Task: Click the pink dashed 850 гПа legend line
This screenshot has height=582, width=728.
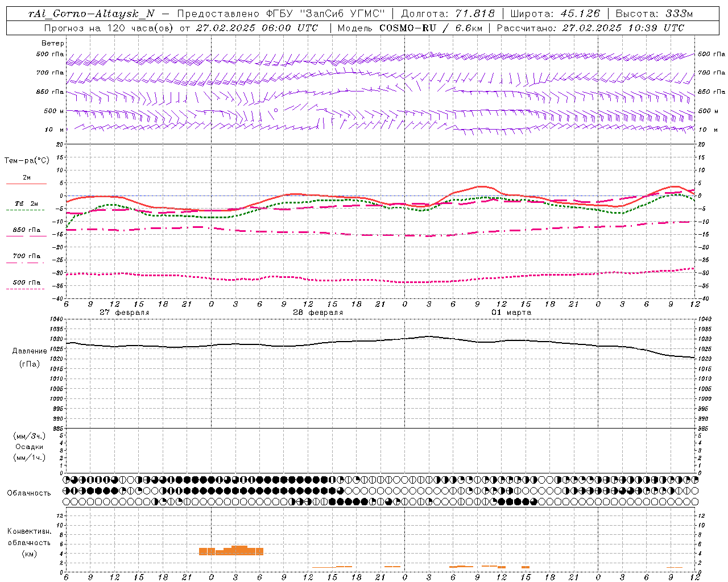Action: (x=25, y=236)
